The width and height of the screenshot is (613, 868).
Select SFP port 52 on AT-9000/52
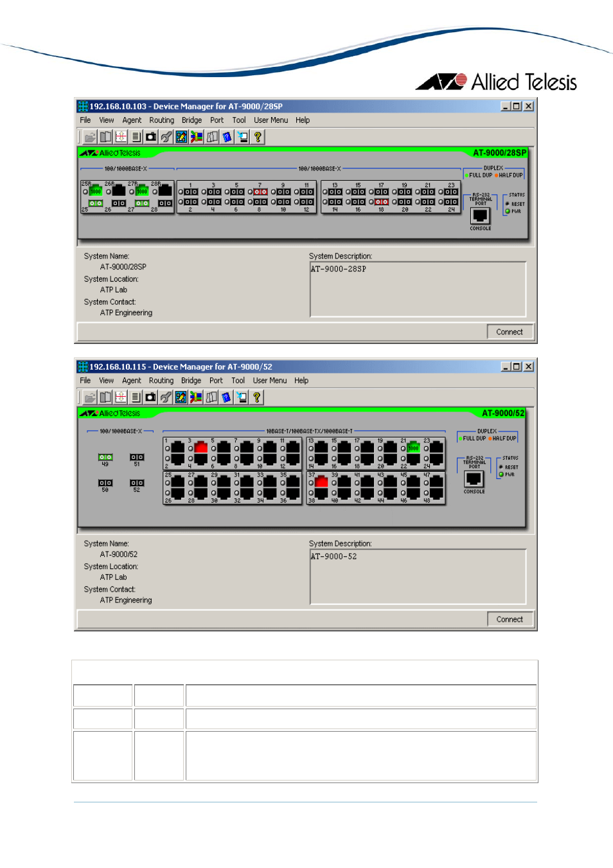[137, 483]
